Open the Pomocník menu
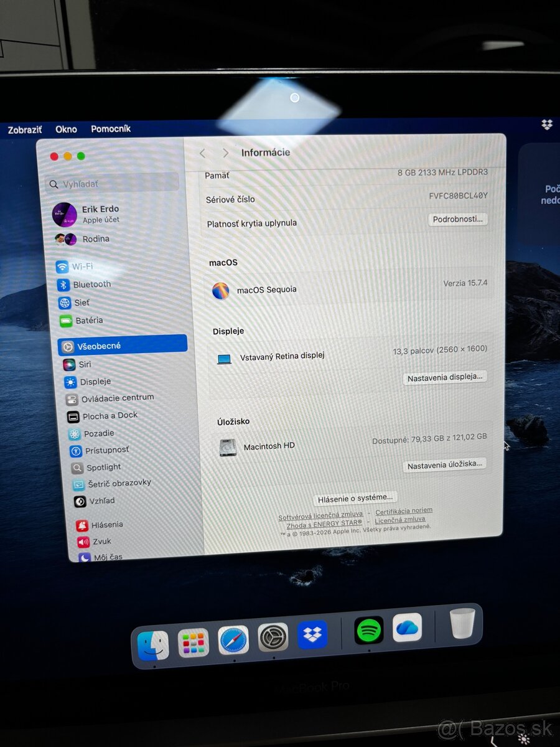The width and height of the screenshot is (560, 747). click(x=111, y=129)
